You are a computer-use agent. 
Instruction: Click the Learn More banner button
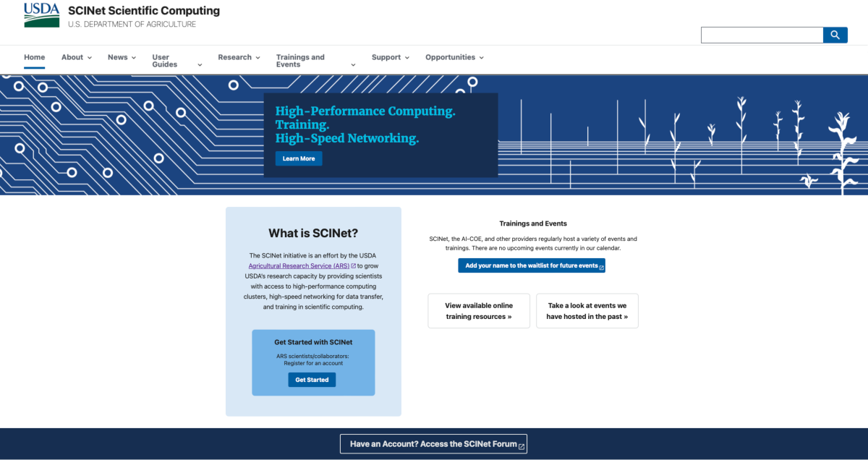298,158
